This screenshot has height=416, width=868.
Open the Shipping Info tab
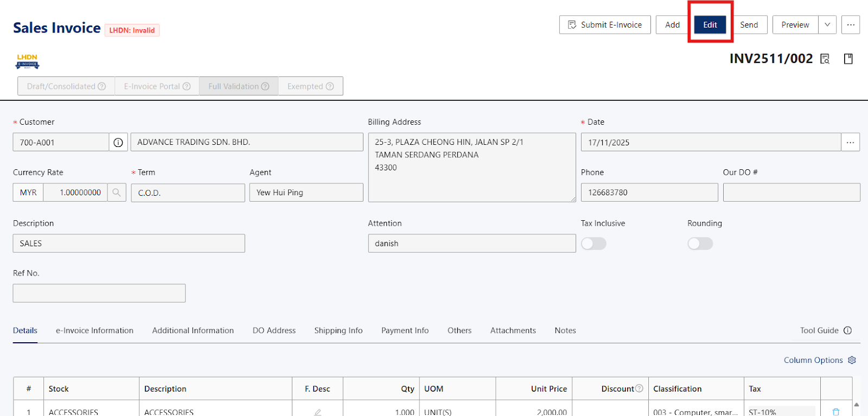(339, 330)
